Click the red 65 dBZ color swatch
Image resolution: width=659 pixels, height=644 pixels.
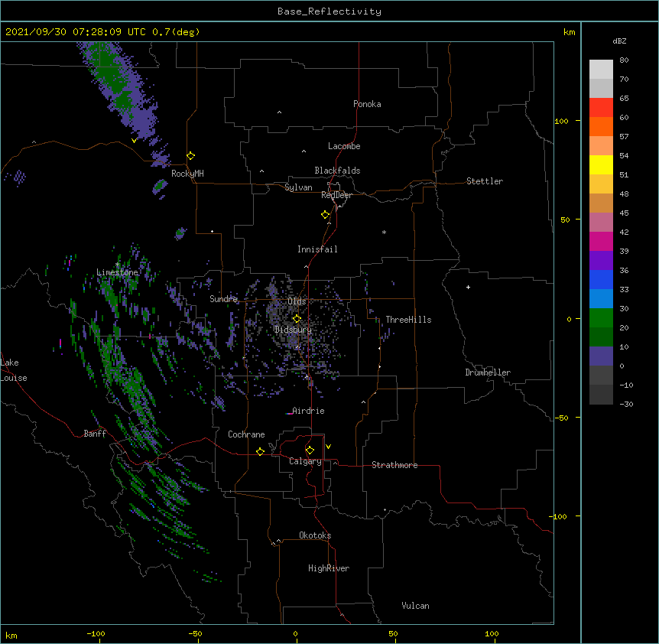click(601, 108)
